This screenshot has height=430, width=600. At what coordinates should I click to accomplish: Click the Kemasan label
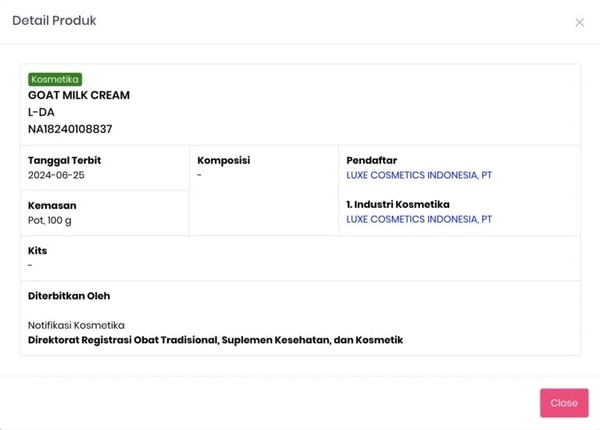click(x=50, y=204)
